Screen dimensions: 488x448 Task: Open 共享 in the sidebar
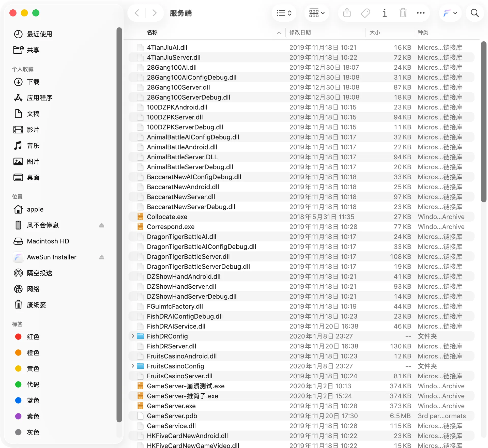pos(33,50)
